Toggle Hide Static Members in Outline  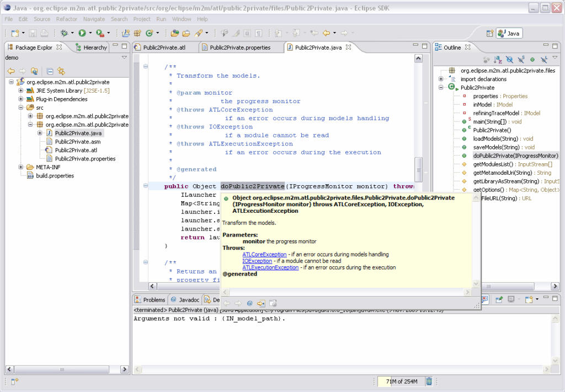tap(521, 59)
